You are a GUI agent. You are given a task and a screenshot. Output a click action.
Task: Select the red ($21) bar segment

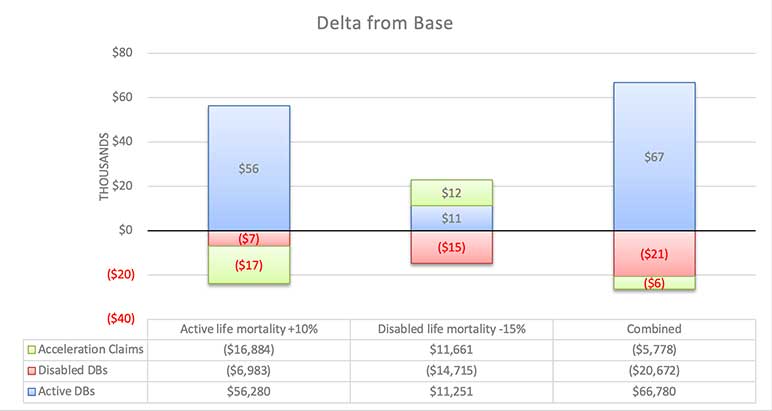[x=654, y=254]
